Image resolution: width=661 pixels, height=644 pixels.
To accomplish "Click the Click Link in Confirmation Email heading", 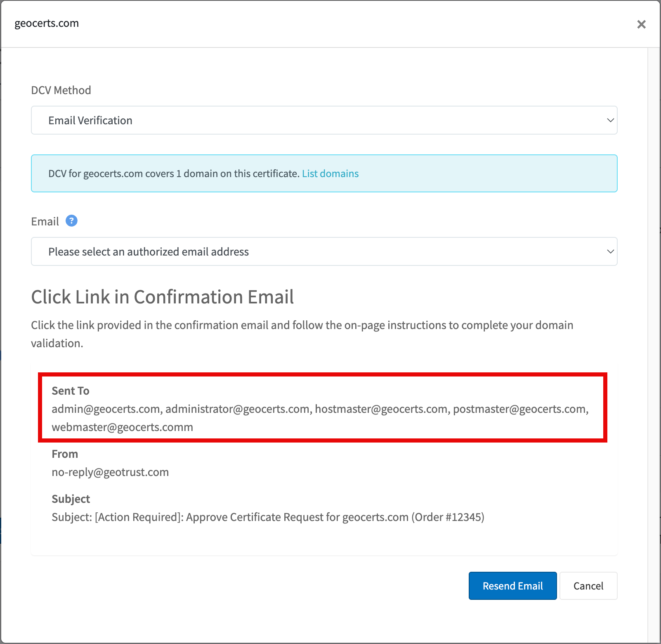I will (x=163, y=297).
